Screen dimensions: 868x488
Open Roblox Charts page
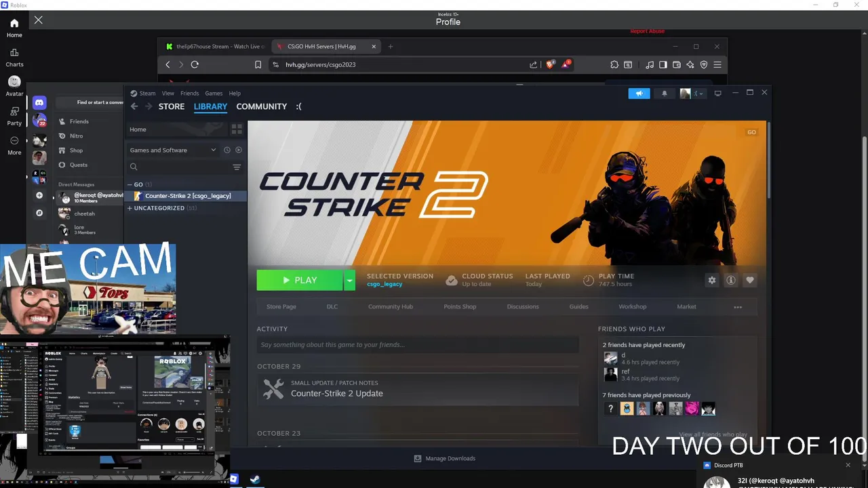(x=14, y=58)
